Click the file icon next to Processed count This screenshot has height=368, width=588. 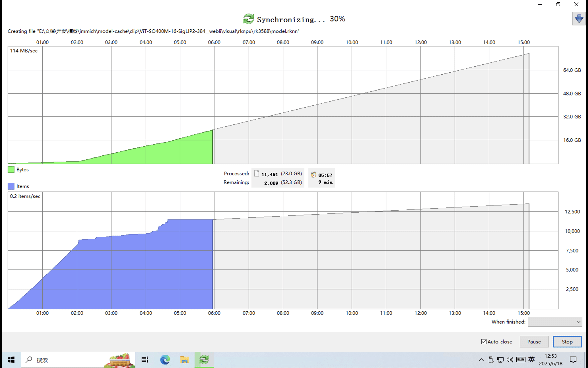(x=257, y=173)
